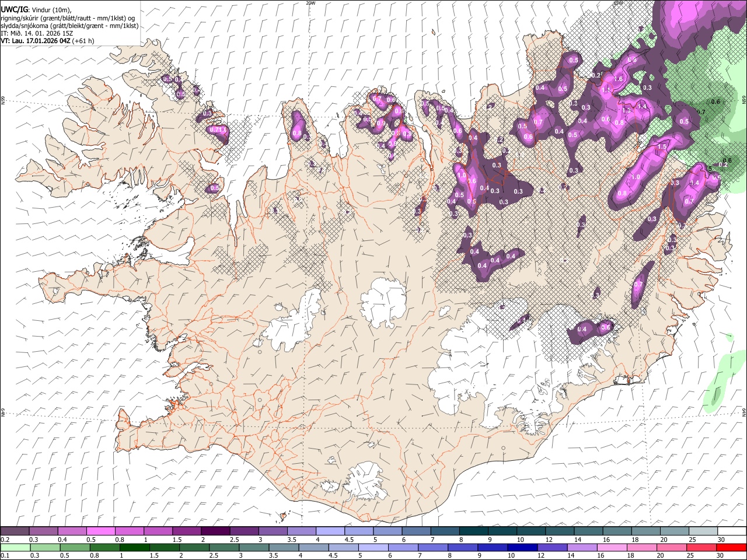The width and height of the screenshot is (747, 560).
Task: Pick the darkest purple 2 swatch in upper legend
Action: (215, 531)
